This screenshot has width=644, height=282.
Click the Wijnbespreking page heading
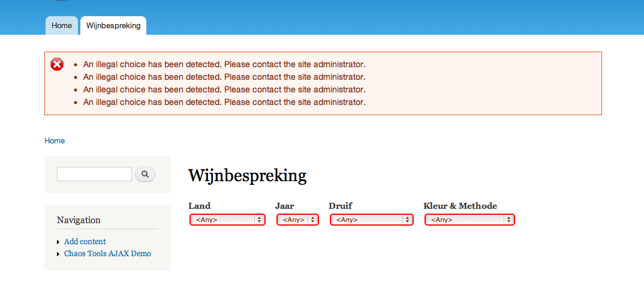click(x=248, y=176)
